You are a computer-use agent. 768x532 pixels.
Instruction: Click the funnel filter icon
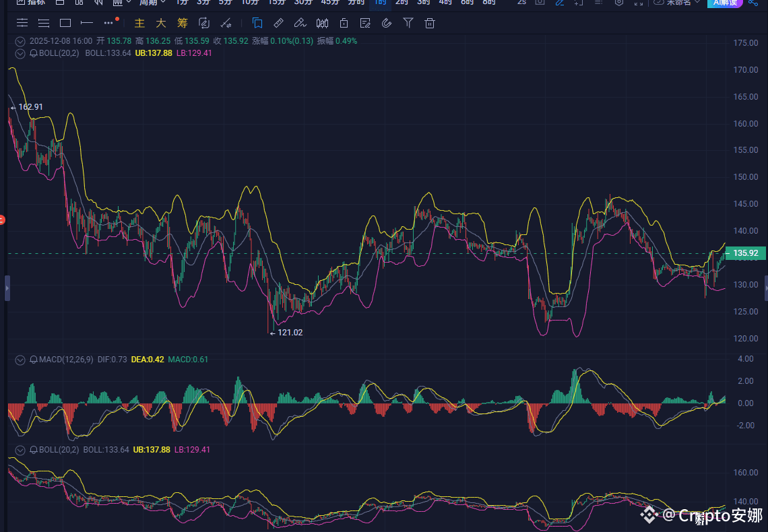click(408, 24)
